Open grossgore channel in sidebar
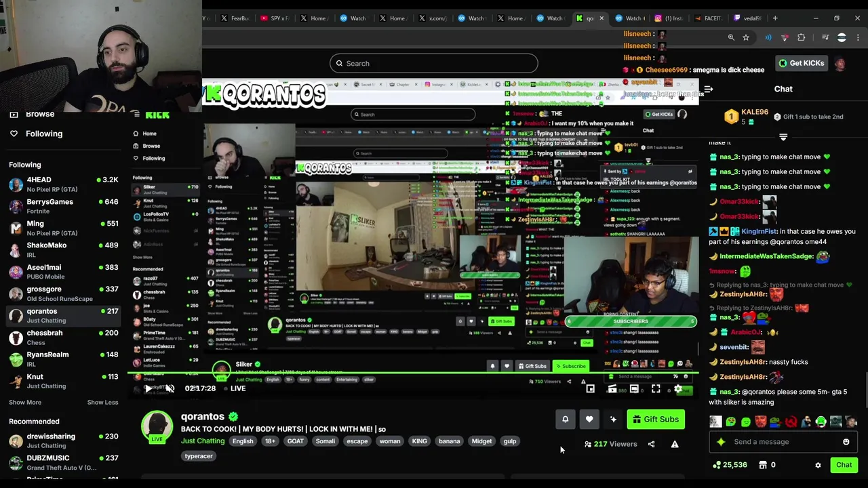This screenshot has width=868, height=488. 63,293
